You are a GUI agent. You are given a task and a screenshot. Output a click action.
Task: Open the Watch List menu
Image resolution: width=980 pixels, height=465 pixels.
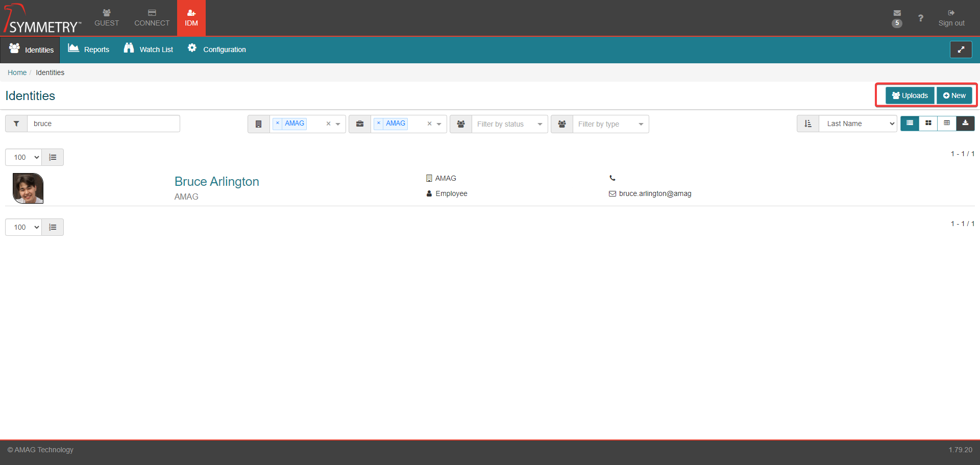[149, 50]
